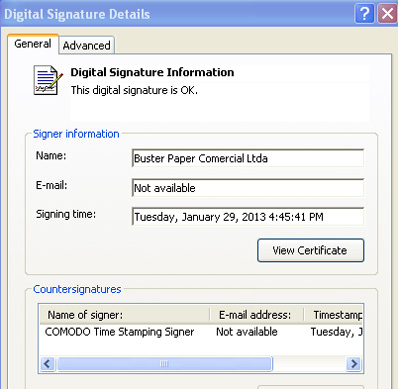Click the right scroll arrow in countersignatures

(x=354, y=363)
